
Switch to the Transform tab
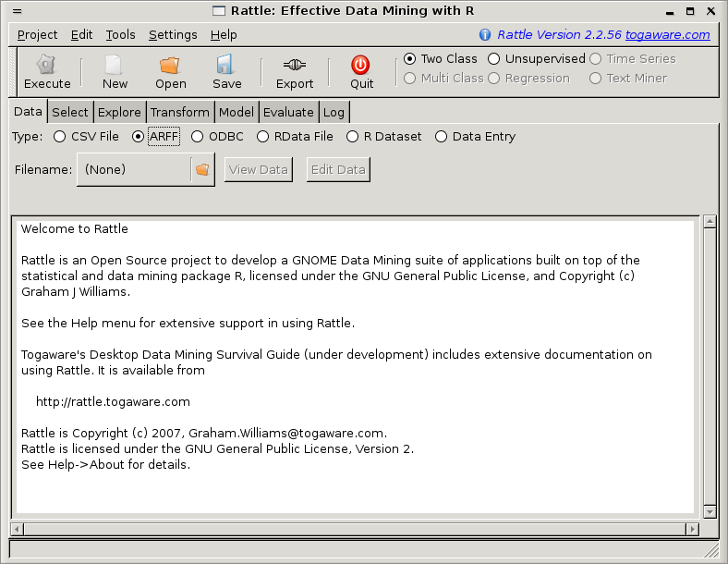(179, 113)
